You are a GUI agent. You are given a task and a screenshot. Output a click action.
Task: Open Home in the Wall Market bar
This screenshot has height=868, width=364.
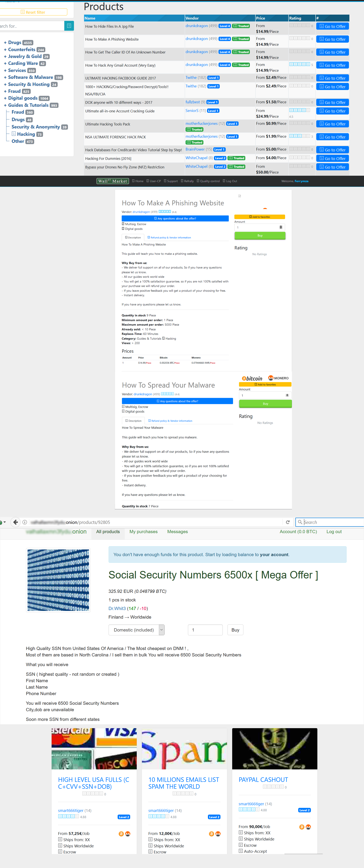pos(138,181)
